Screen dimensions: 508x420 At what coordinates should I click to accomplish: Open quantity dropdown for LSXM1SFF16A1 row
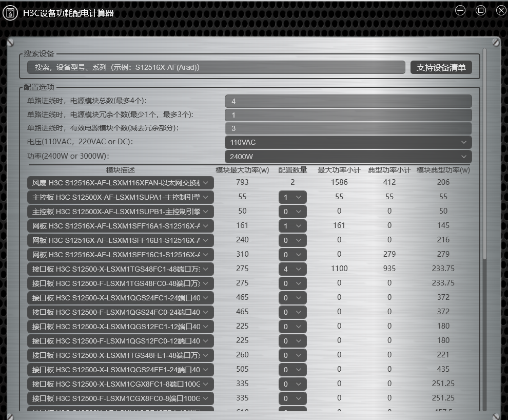(x=292, y=226)
